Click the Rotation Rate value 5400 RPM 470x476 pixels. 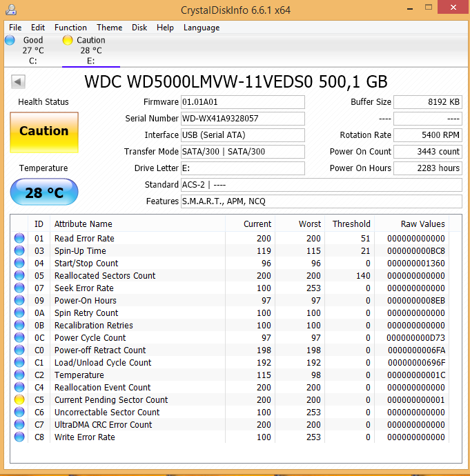pyautogui.click(x=428, y=135)
